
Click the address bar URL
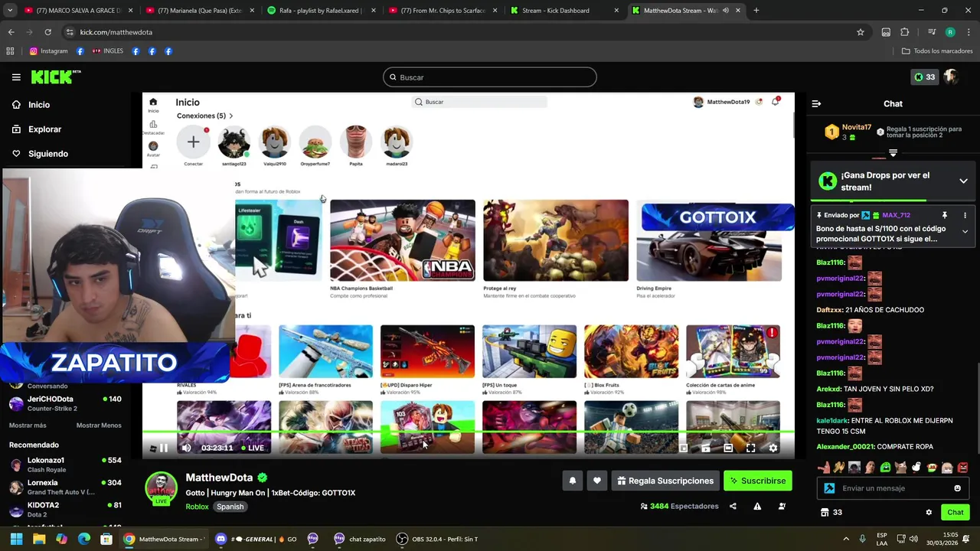pos(116,32)
